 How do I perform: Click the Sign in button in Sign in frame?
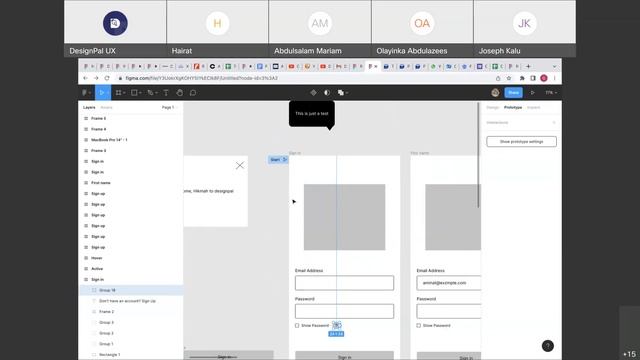tap(344, 356)
